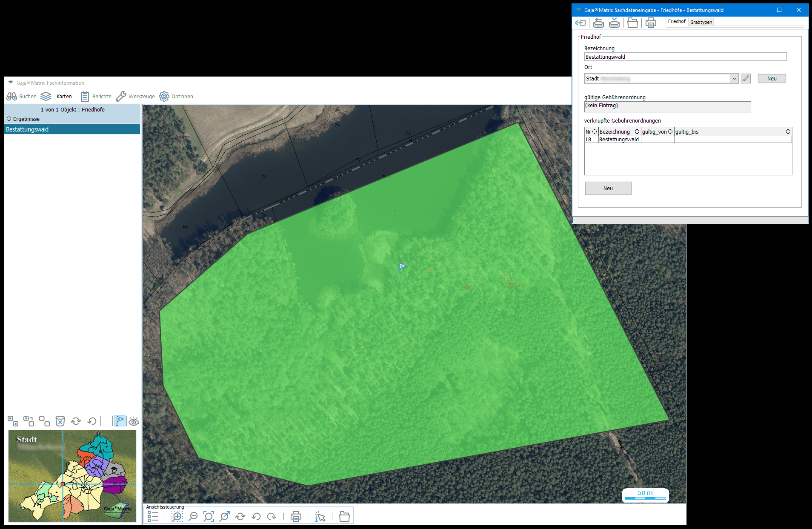Click the zoom-out magnifier icon
Viewport: 812px width, 529px height.
coord(193,517)
